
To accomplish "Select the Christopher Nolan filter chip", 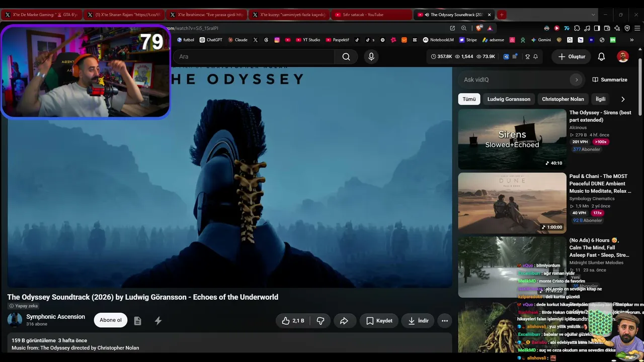I will [x=563, y=99].
